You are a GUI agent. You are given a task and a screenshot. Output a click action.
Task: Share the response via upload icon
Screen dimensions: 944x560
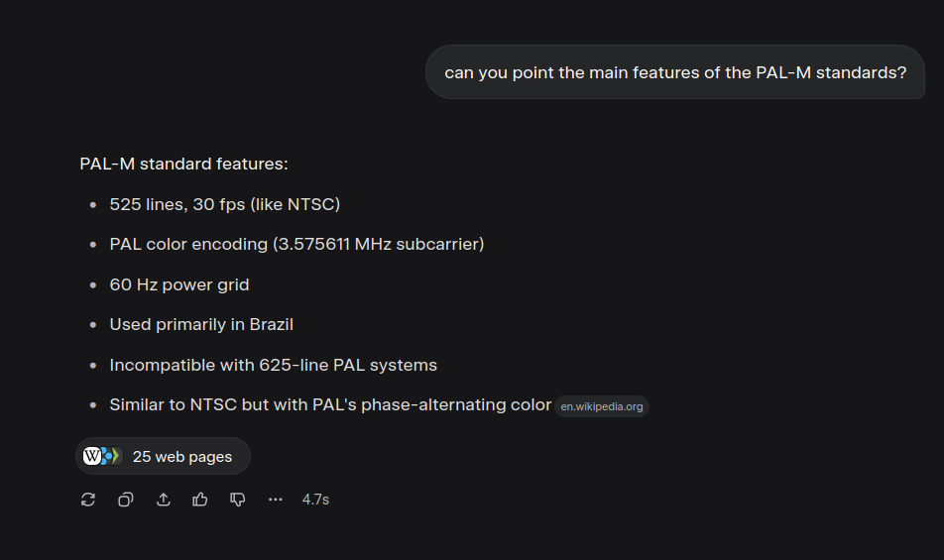point(164,500)
